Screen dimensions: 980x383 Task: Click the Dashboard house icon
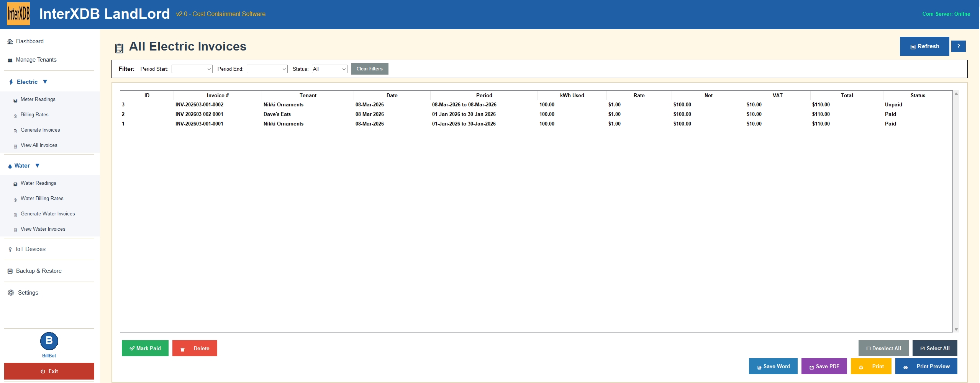(x=10, y=42)
